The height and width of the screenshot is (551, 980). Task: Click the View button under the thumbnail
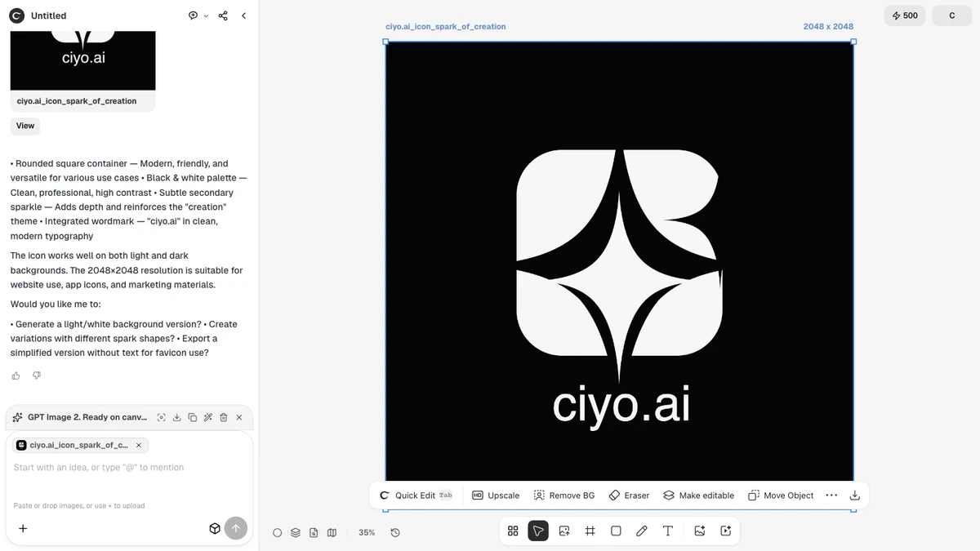(25, 126)
